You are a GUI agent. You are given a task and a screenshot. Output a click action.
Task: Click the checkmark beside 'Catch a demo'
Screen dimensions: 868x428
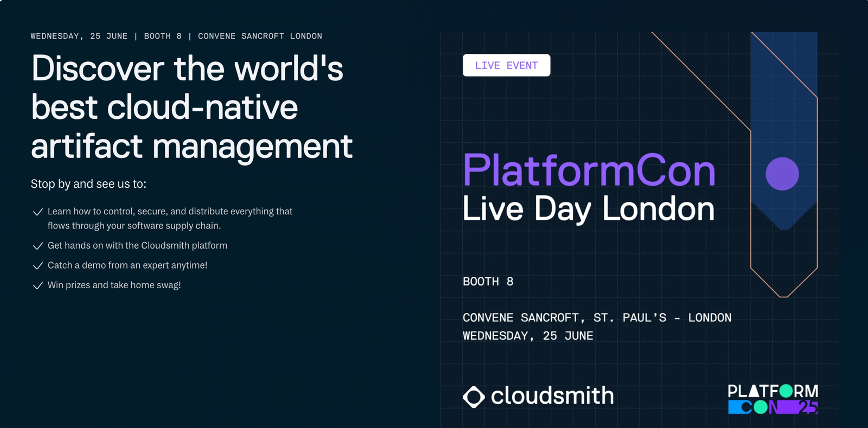click(x=38, y=266)
